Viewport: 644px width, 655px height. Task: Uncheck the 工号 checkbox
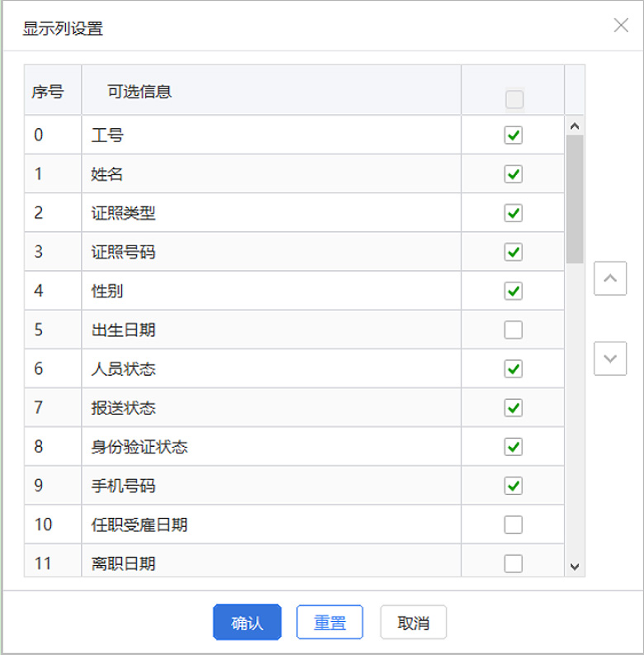pyautogui.click(x=514, y=135)
